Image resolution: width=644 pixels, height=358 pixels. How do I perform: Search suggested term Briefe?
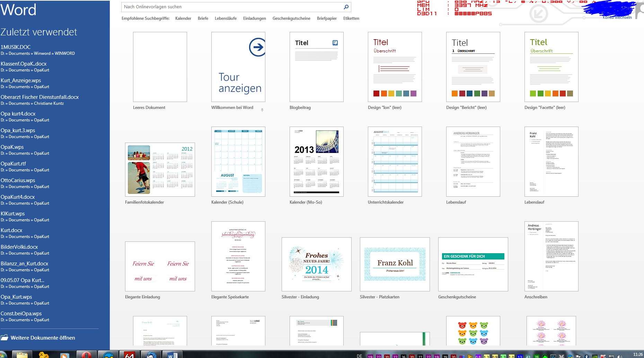(x=203, y=18)
